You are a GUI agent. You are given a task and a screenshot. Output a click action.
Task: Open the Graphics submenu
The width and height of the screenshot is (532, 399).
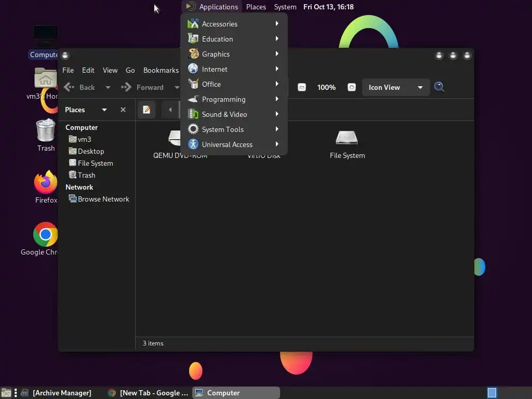pyautogui.click(x=234, y=54)
